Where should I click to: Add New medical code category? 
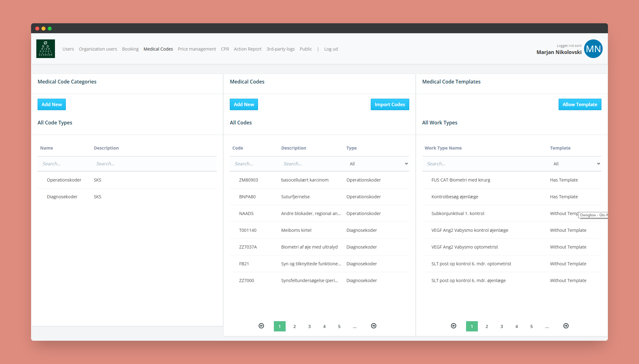[52, 105]
